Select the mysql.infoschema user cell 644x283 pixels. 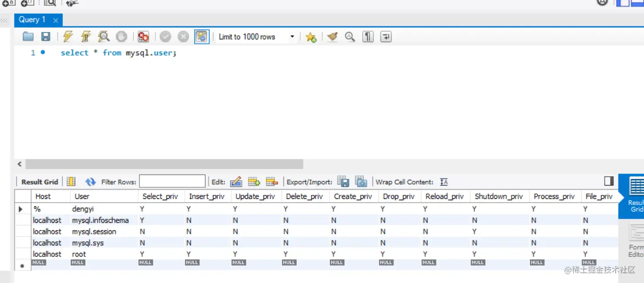(104, 220)
